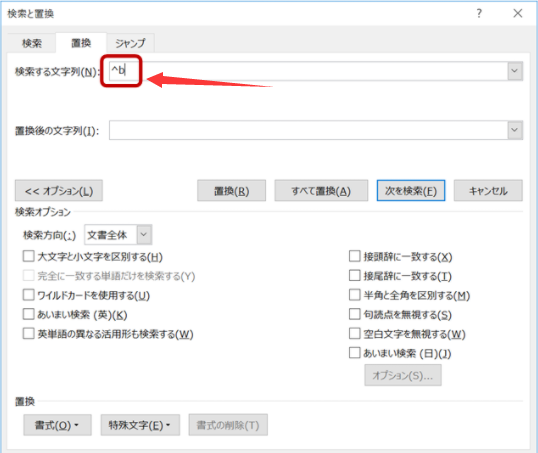Click the すべて置換(A) button

tap(321, 191)
